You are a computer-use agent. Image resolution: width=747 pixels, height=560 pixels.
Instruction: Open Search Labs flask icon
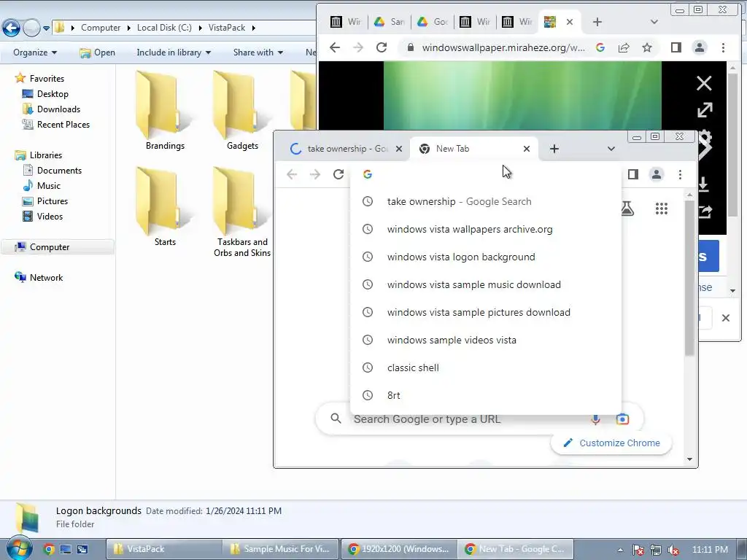point(627,209)
